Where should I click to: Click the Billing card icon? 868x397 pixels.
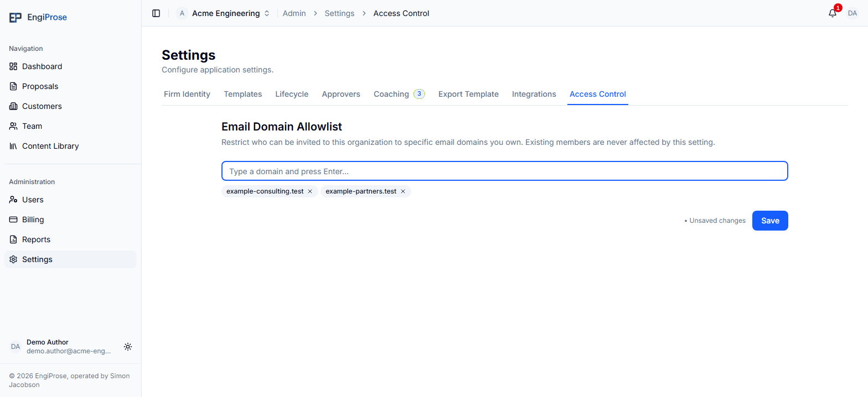[x=13, y=220]
